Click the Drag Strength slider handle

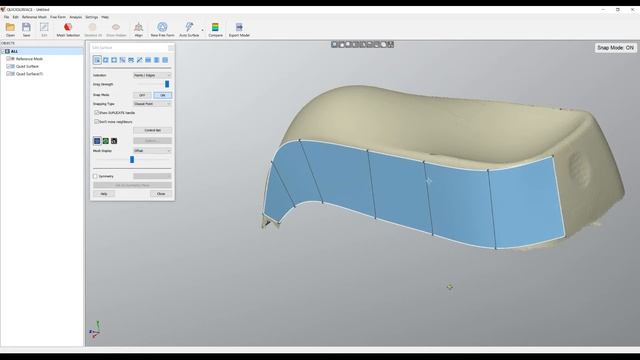pyautogui.click(x=167, y=84)
